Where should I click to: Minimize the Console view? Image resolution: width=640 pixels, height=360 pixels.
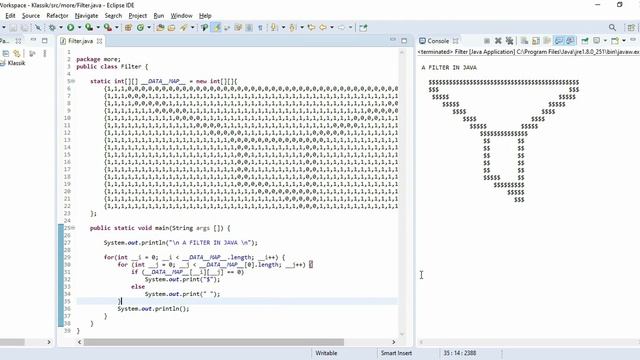pos(633,40)
